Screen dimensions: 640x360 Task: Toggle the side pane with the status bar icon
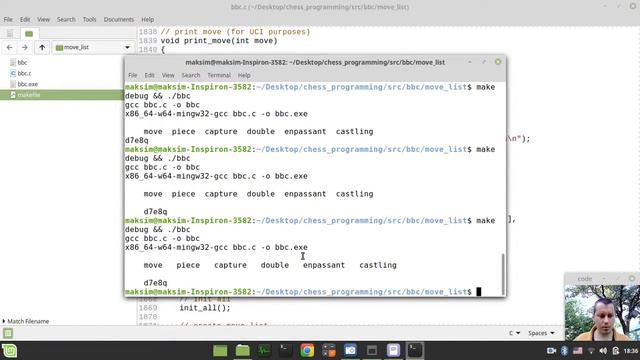(x=8, y=333)
